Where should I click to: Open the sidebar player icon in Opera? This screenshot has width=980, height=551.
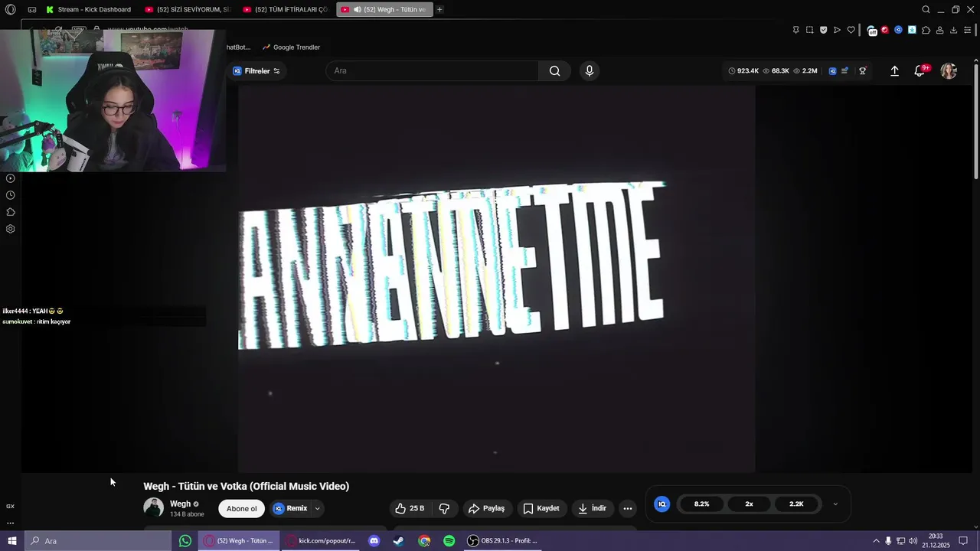(10, 178)
